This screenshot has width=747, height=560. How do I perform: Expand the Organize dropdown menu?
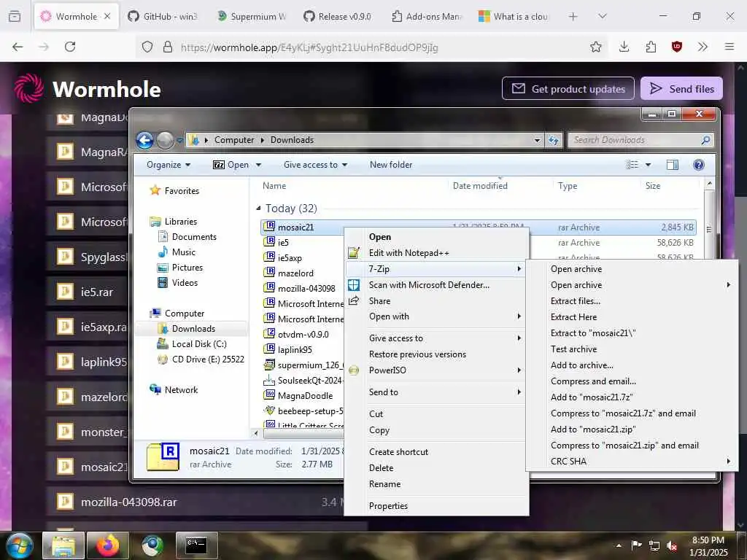point(169,165)
